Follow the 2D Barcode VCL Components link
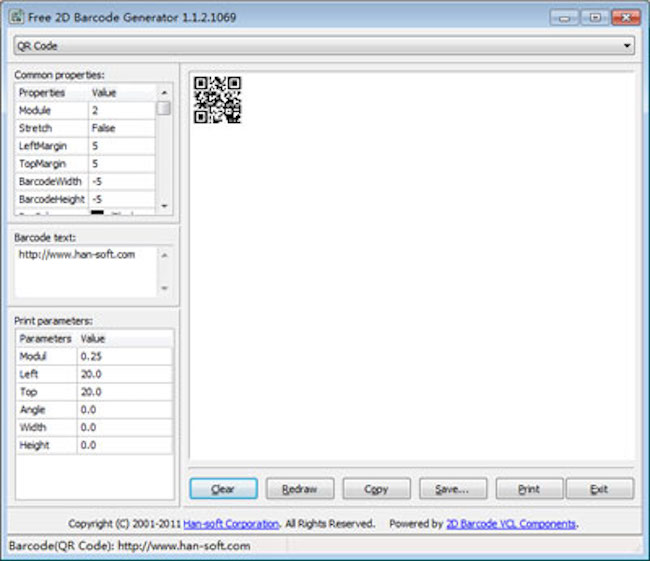Screen dimensions: 650x561 [x=511, y=524]
